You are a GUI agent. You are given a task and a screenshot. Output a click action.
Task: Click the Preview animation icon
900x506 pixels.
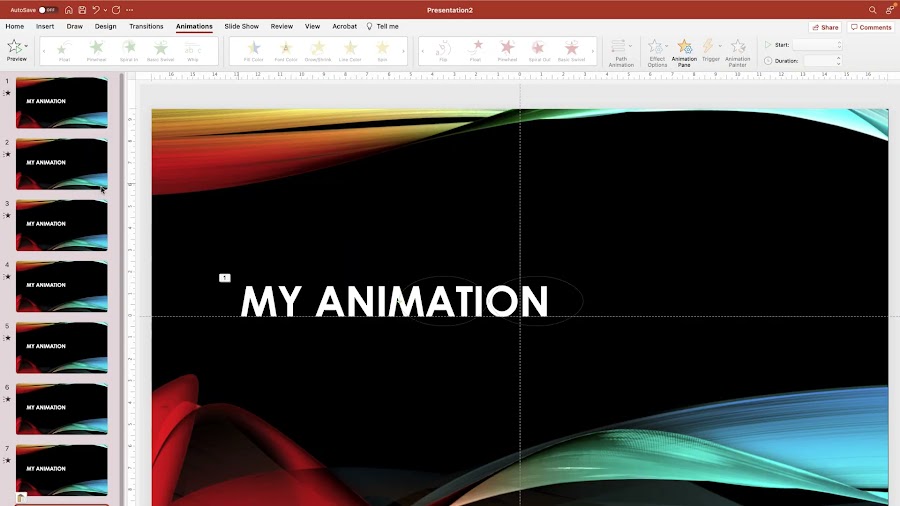pos(15,46)
